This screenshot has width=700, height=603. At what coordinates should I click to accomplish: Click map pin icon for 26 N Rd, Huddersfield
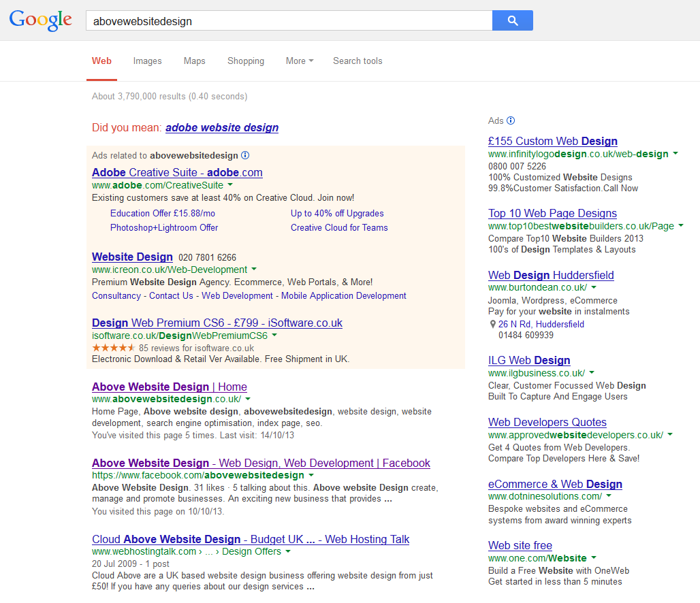click(492, 325)
